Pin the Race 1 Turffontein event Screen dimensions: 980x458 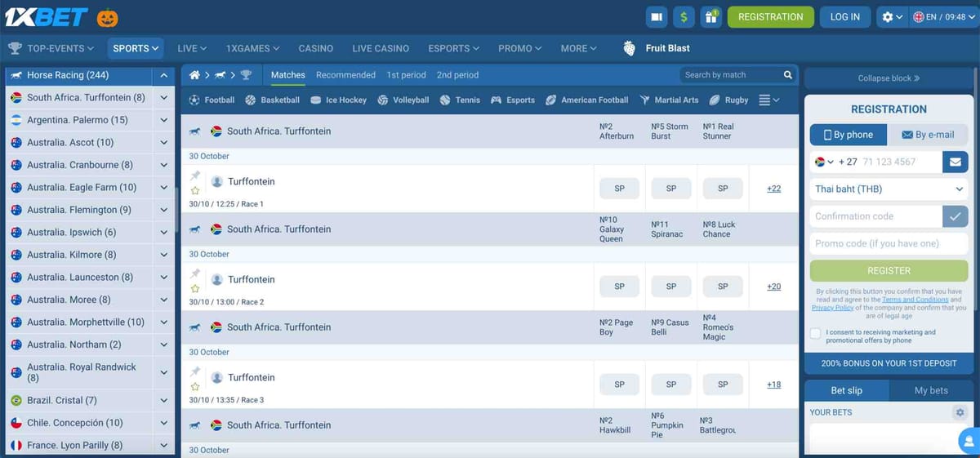coord(195,176)
